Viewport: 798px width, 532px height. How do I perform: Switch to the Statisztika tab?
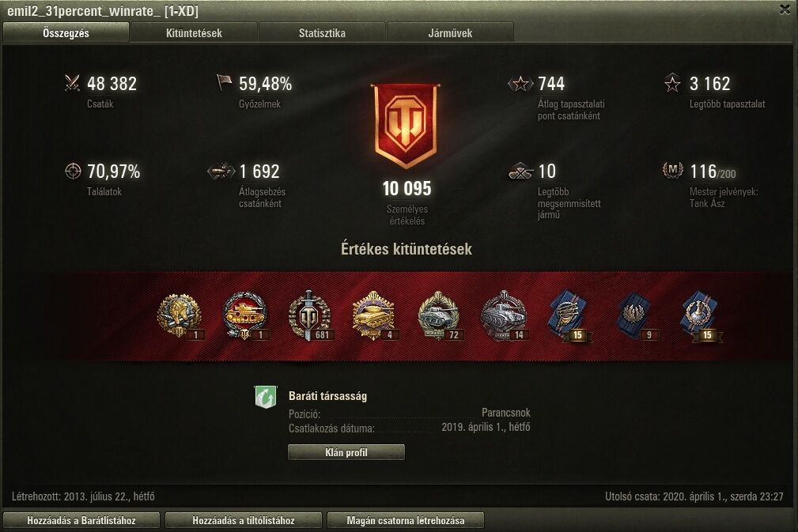(322, 33)
